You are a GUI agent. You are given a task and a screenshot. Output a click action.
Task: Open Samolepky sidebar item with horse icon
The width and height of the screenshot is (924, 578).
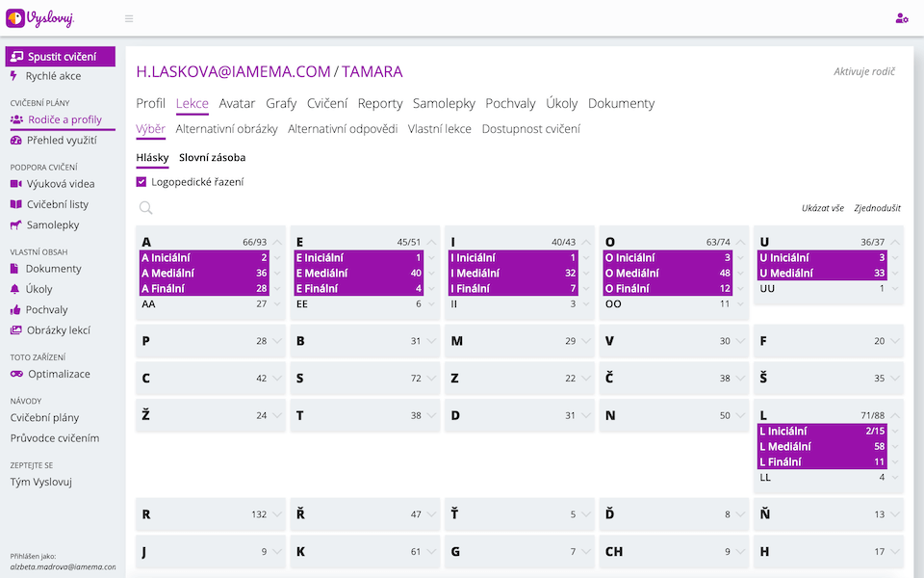(x=52, y=224)
